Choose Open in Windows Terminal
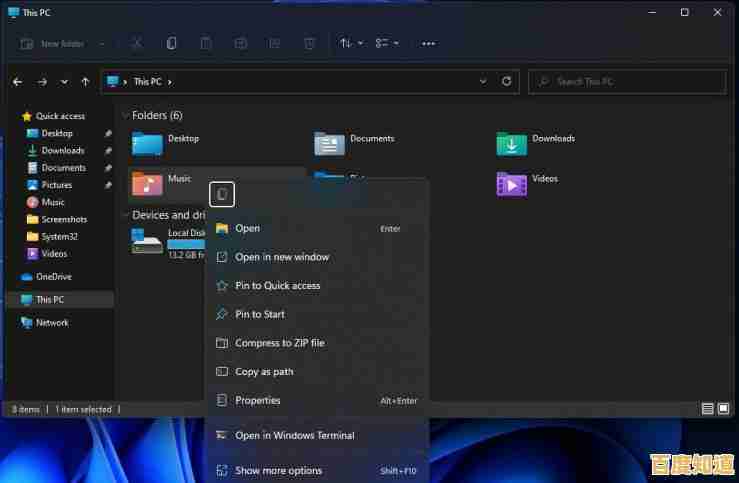 pos(294,436)
